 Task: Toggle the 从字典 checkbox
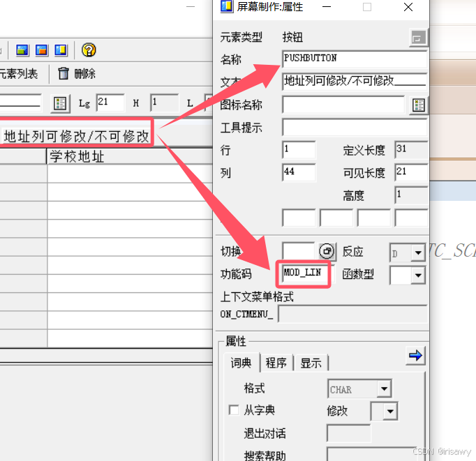pyautogui.click(x=234, y=410)
